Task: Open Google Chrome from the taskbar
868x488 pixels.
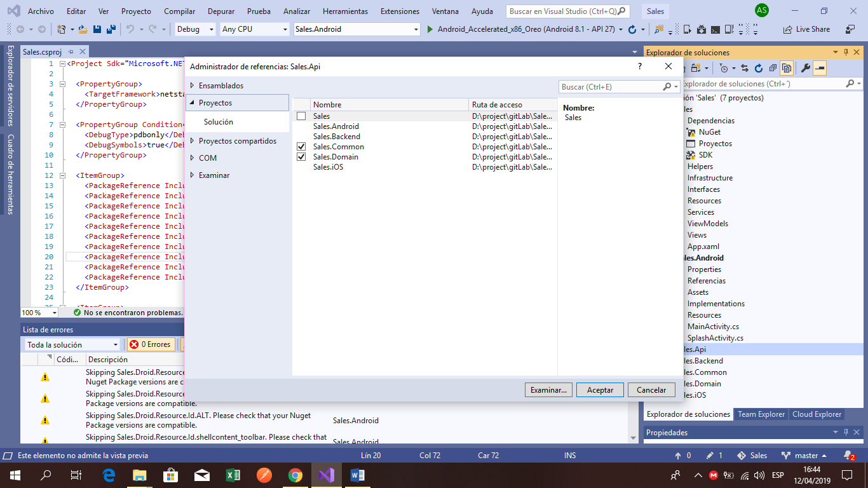Action: coord(295,475)
